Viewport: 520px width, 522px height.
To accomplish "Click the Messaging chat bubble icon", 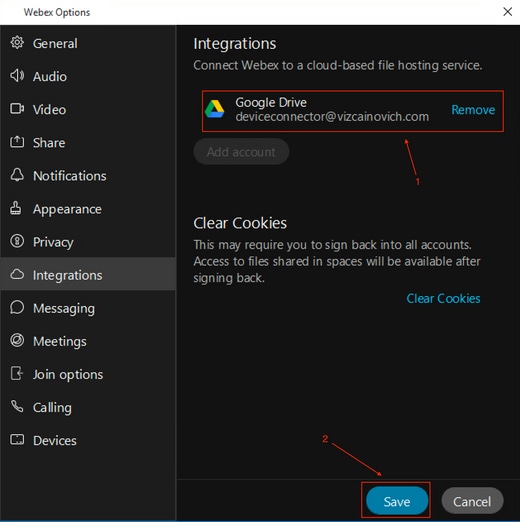I will (x=17, y=307).
